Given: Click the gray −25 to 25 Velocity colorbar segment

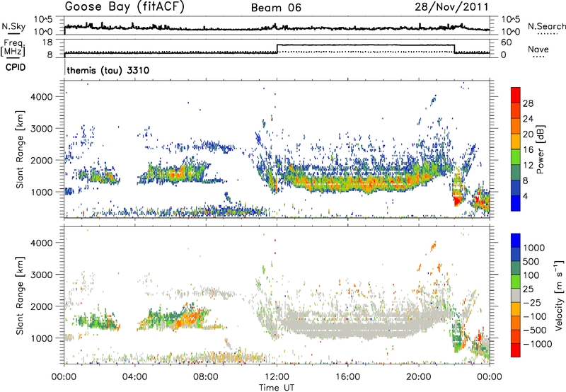Looking at the screenshot, I should click(516, 295).
